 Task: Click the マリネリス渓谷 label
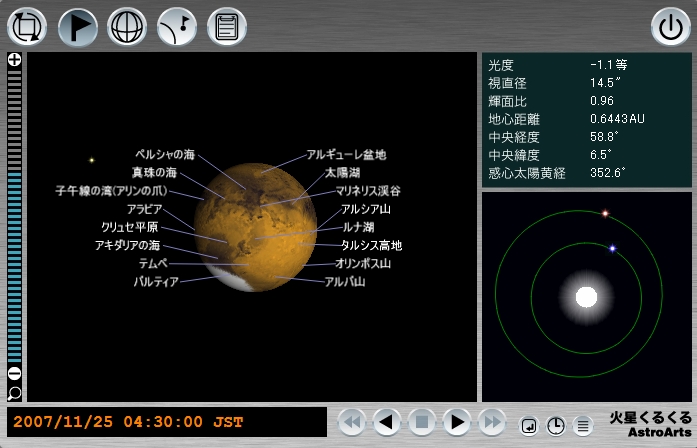tap(368, 191)
